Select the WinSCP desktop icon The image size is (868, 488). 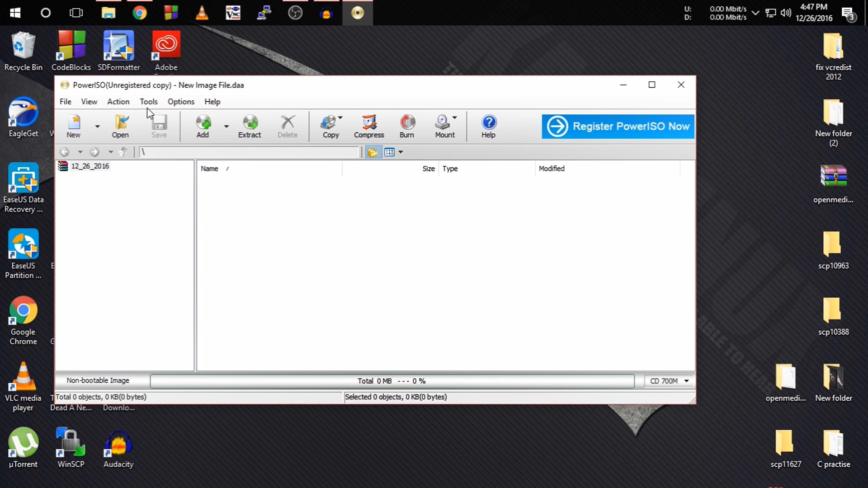coord(71,448)
